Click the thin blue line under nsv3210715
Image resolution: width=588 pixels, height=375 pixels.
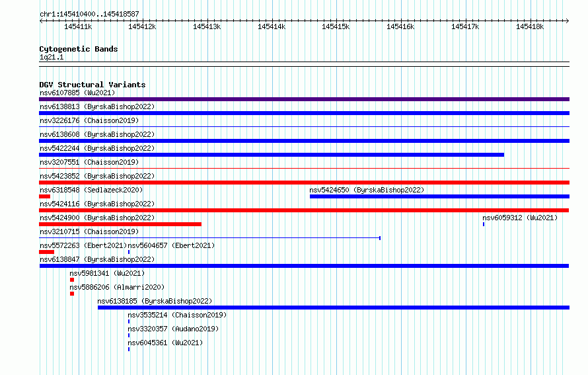(210, 238)
